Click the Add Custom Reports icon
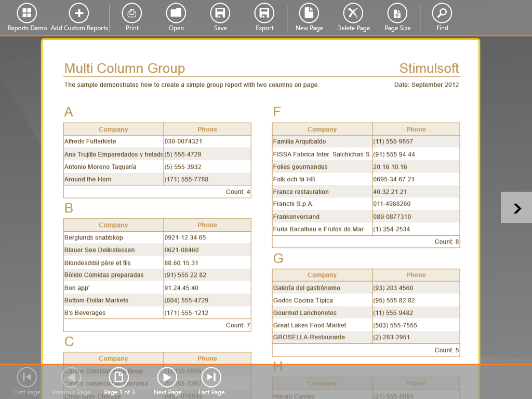Image resolution: width=532 pixels, height=399 pixels. [x=79, y=13]
